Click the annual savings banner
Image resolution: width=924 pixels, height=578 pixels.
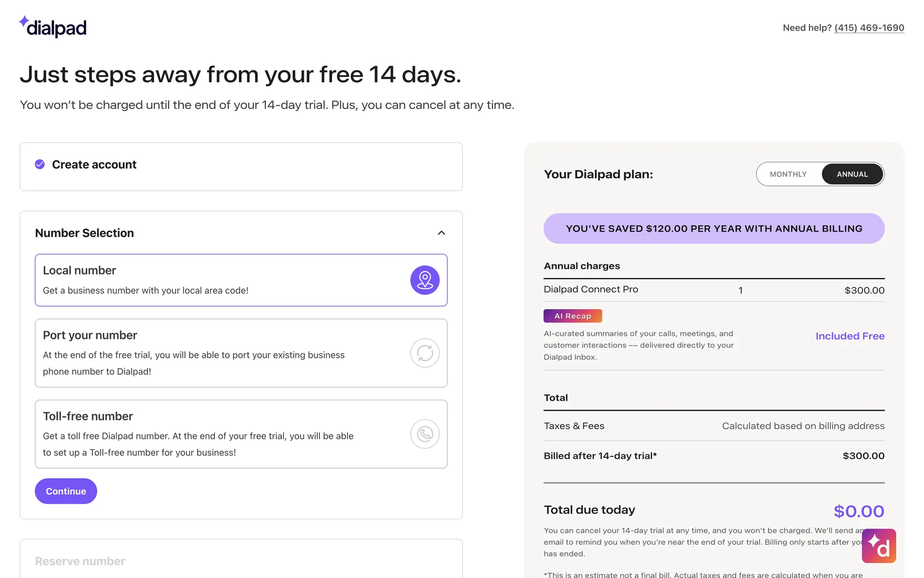coord(714,229)
